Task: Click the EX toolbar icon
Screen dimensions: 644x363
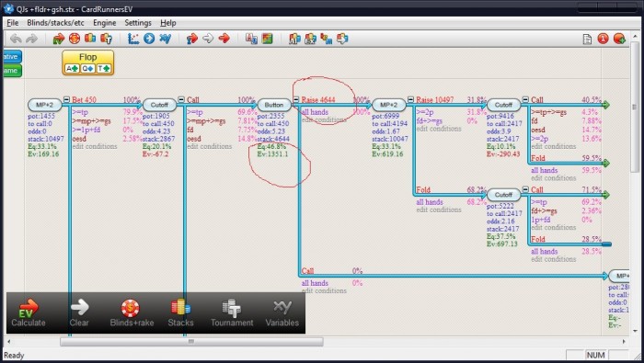Action: click(311, 39)
